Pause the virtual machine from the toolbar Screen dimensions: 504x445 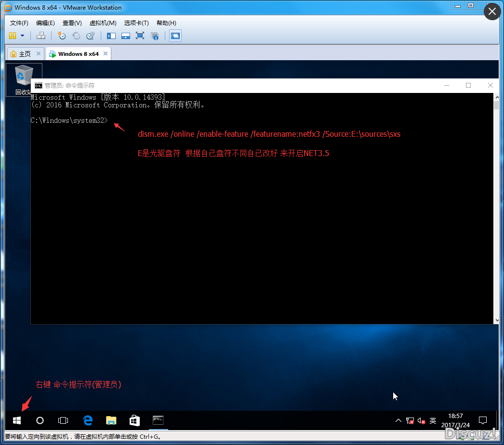[13, 36]
